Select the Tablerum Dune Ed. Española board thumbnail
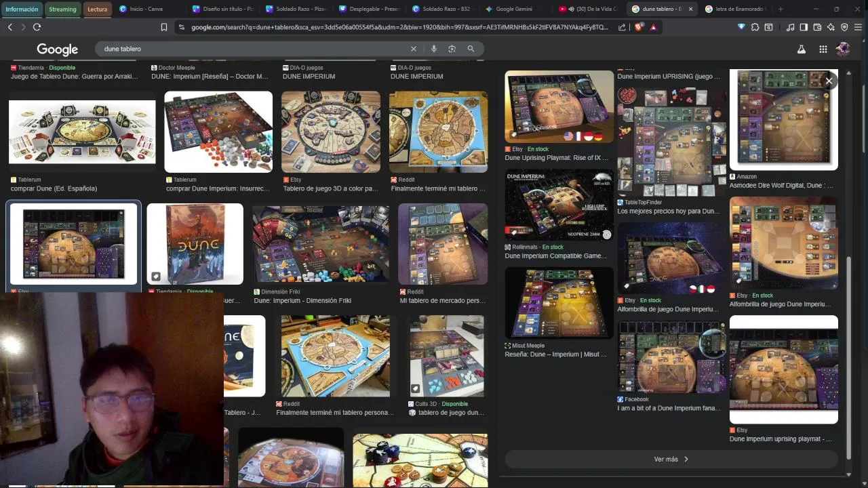 pos(82,132)
